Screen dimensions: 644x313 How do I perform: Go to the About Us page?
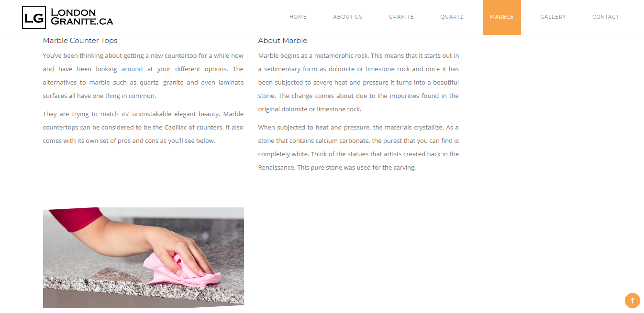(348, 17)
